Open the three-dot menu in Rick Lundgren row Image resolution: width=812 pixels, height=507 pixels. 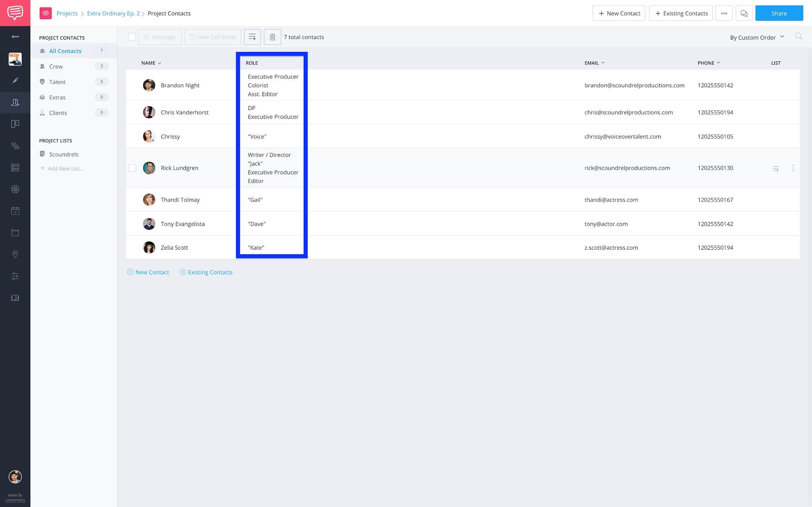[x=793, y=168]
